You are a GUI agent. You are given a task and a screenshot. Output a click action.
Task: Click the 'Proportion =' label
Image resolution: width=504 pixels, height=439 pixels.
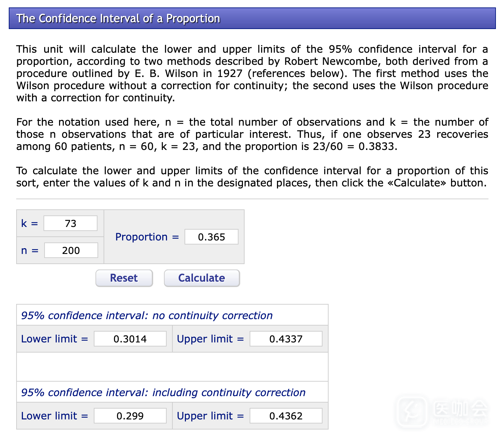147,237
